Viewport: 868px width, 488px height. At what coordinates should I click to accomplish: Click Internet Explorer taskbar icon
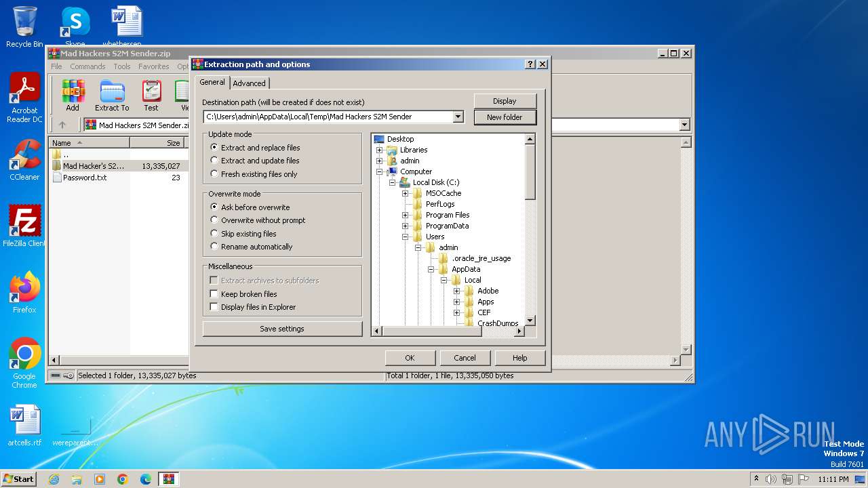54,479
